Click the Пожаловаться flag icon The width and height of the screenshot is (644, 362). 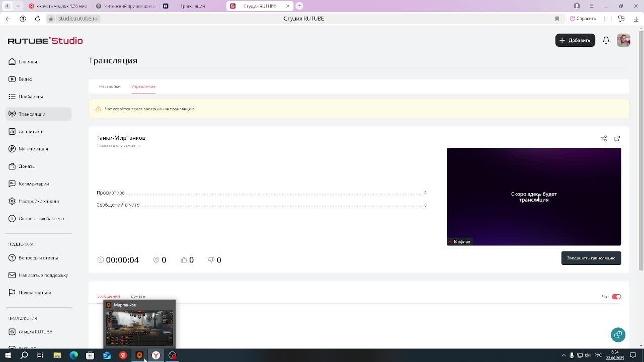pyautogui.click(x=12, y=293)
